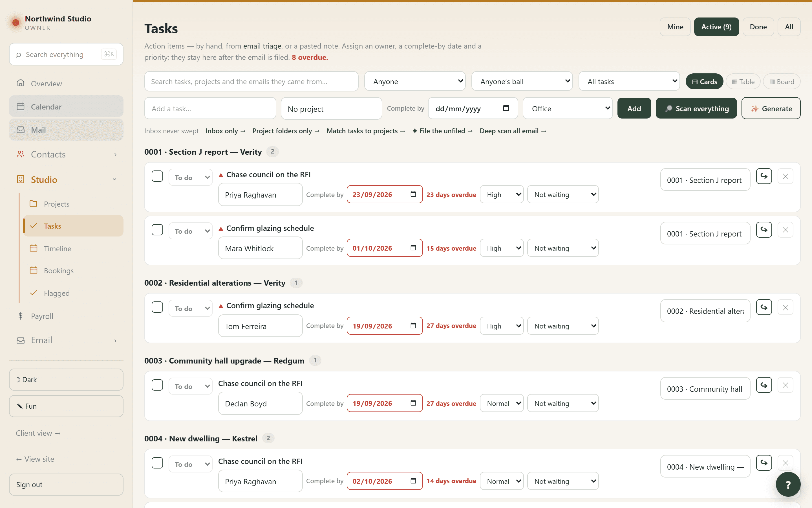Select the Board view

click(x=782, y=82)
